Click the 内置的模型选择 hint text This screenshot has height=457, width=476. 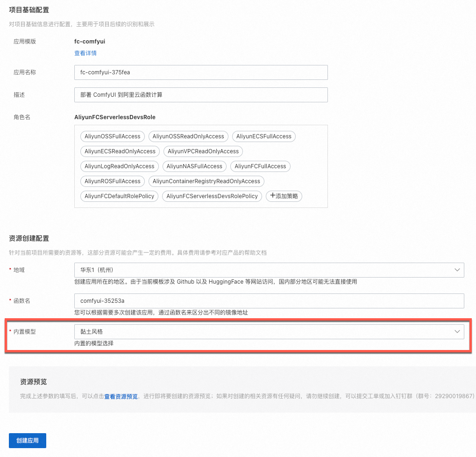click(x=94, y=343)
